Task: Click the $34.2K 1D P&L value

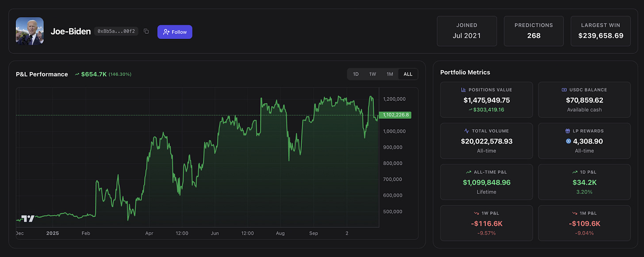Action: [584, 182]
